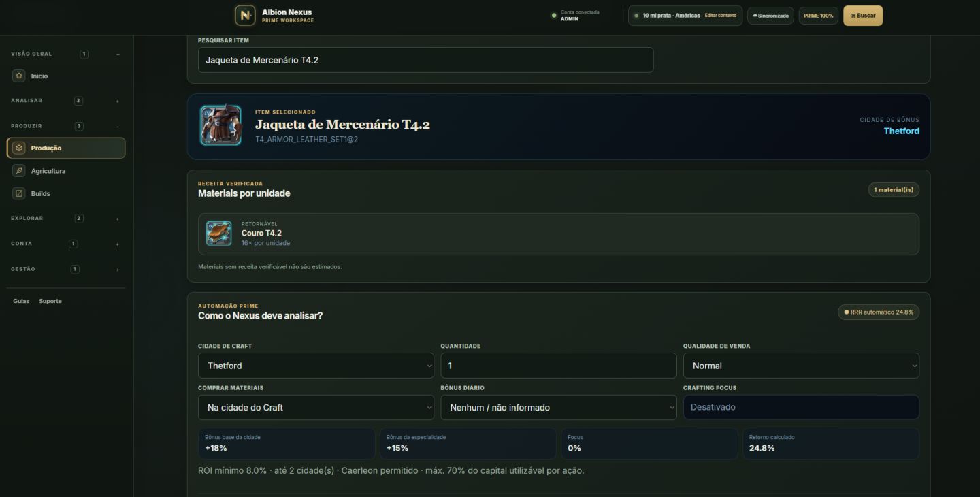Open the Bônus Diário dropdown
This screenshot has width=980, height=497.
[559, 407]
